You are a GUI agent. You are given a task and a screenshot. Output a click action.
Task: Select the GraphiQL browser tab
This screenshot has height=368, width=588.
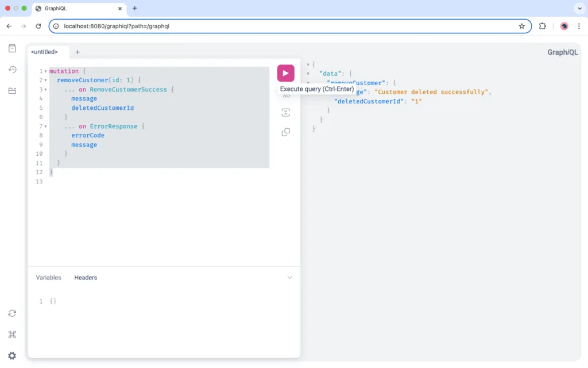point(79,8)
